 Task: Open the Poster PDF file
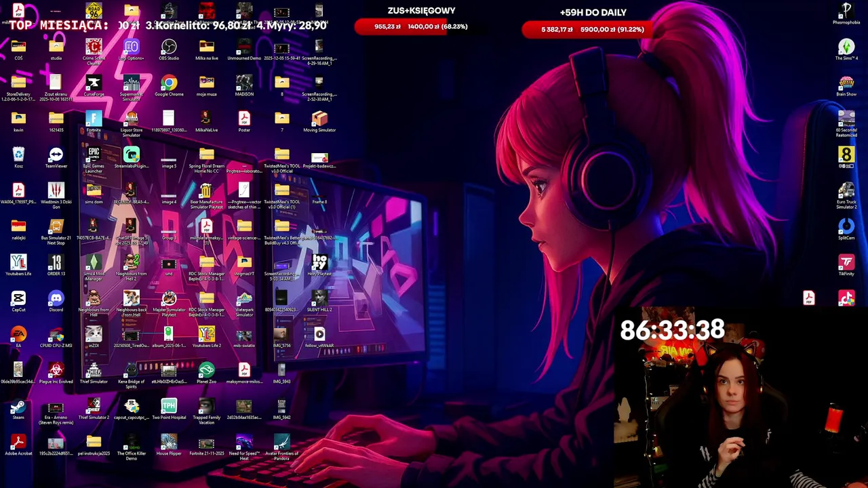click(244, 121)
